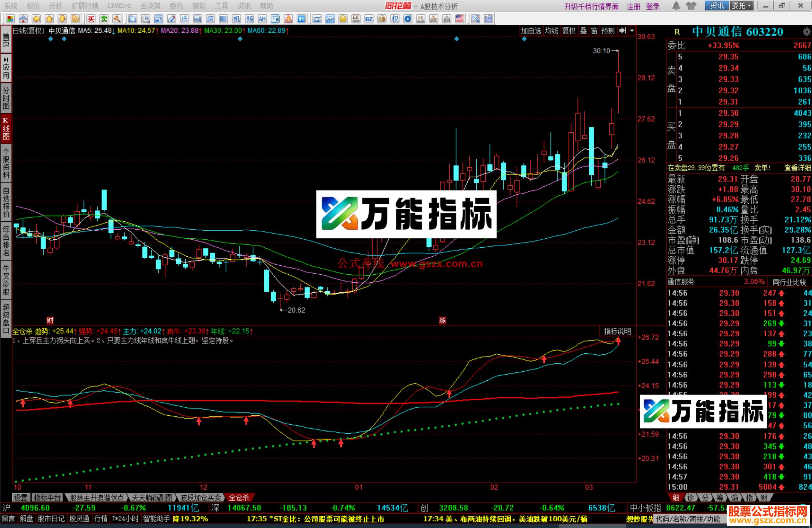Image resolution: width=812 pixels, height=528 pixels.
Task: Open the IPO new-shares toolbar icon
Action: (301, 19)
